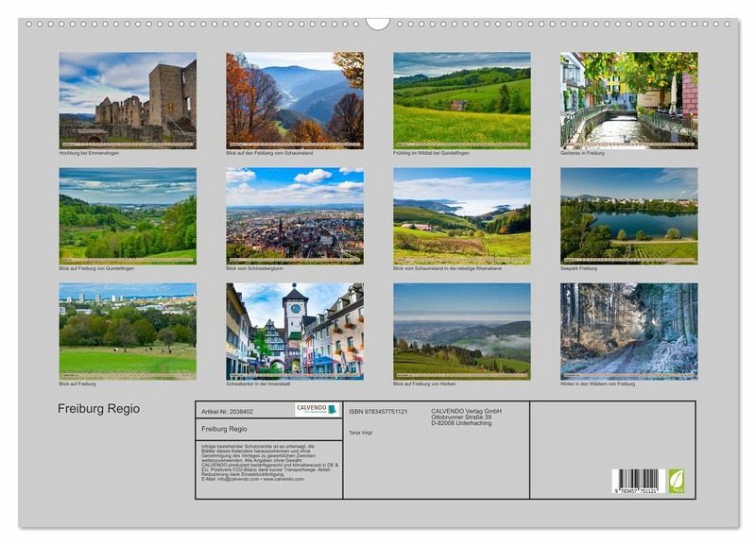The height and width of the screenshot is (545, 756).
Task: Click the calendar hanger notch at top
Action: pyautogui.click(x=378, y=23)
